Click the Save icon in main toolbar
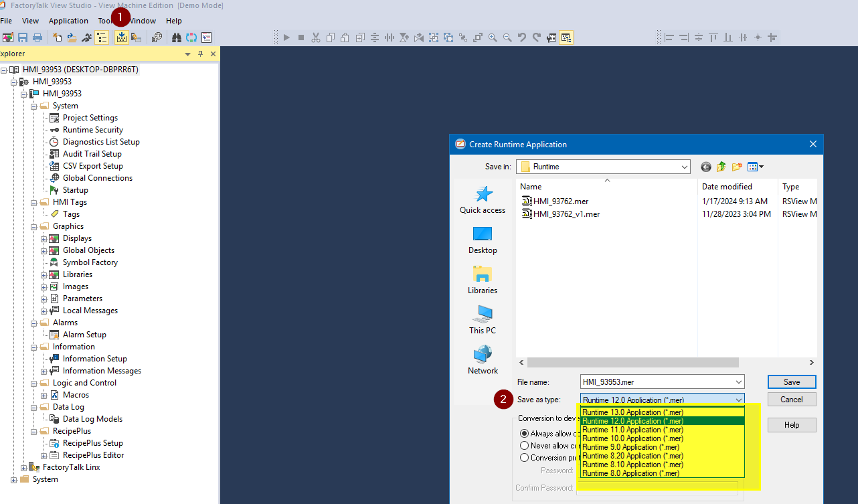 (x=23, y=37)
